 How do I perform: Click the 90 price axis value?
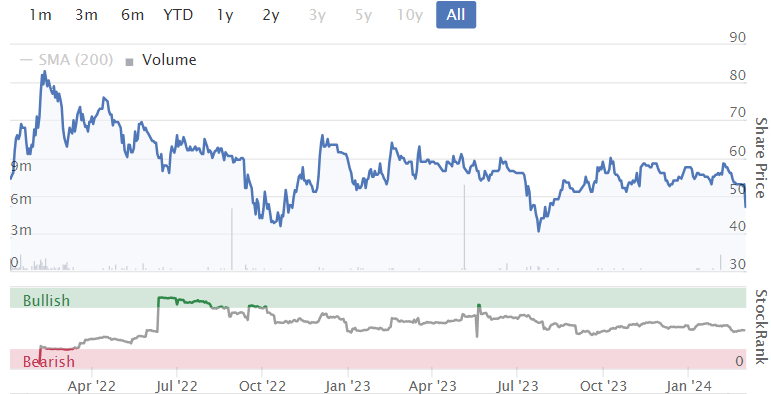coord(738,37)
